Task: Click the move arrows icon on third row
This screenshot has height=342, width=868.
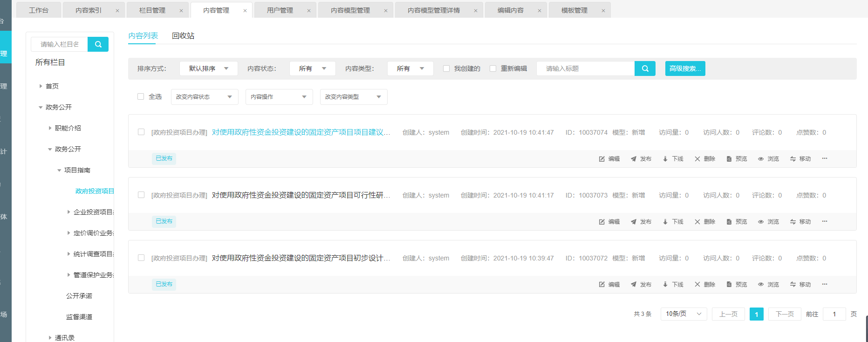Action: (793, 285)
